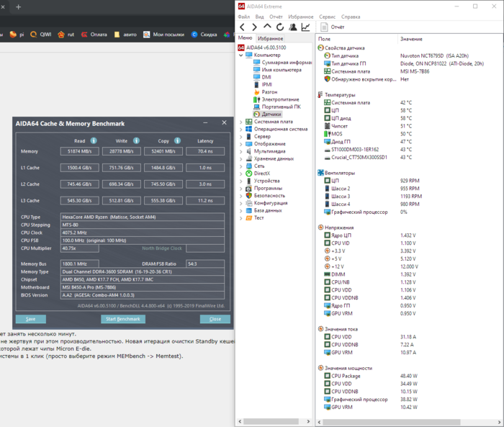The width and height of the screenshot is (504, 427).
Task: Select Crucial_CT750MX300SSD1 temperature row
Action: pos(368,157)
